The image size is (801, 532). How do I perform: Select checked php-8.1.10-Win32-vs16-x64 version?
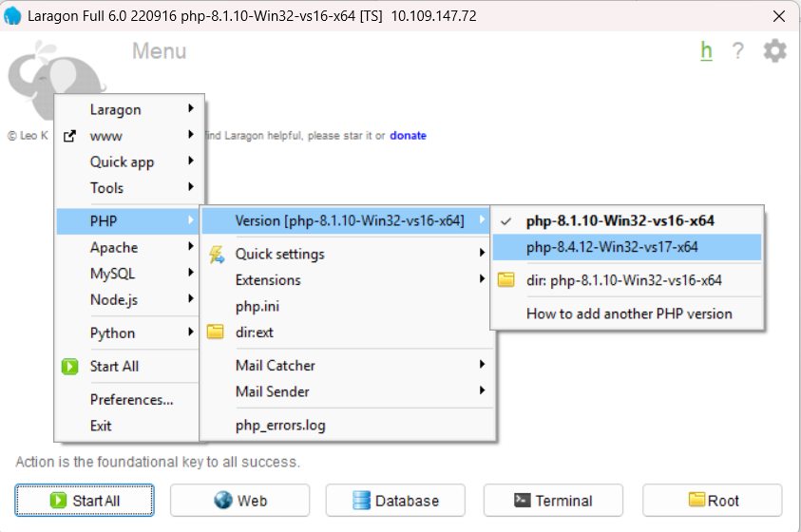(620, 220)
